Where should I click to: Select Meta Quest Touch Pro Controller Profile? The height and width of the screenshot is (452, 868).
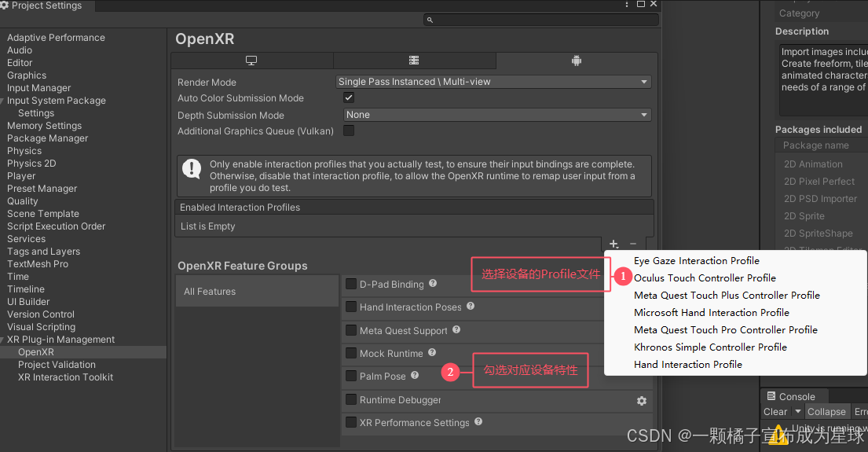click(726, 329)
